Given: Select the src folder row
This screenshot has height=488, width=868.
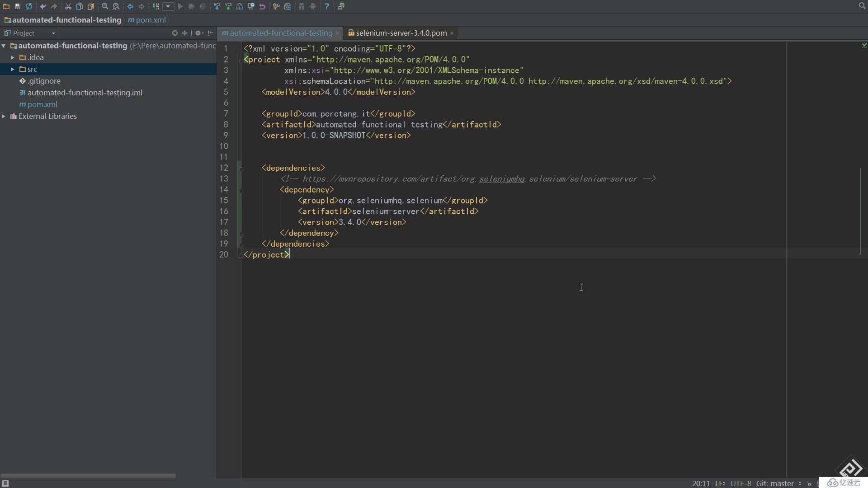Looking at the screenshot, I should [x=108, y=69].
